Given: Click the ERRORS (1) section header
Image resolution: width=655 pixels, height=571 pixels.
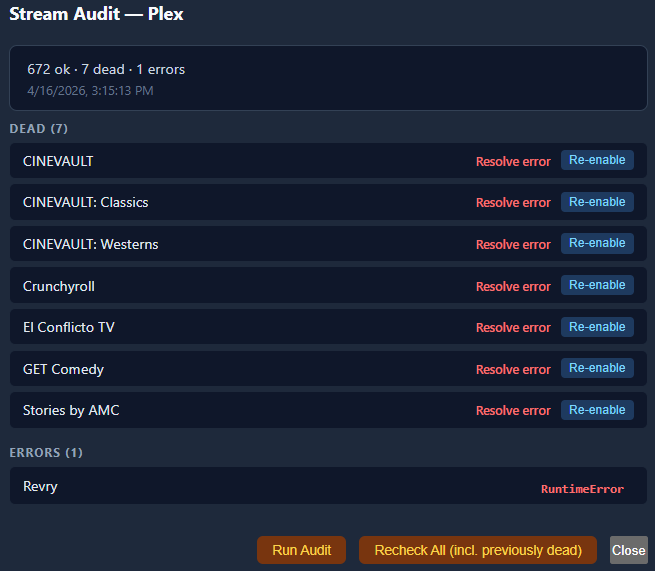Looking at the screenshot, I should pyautogui.click(x=46, y=453).
